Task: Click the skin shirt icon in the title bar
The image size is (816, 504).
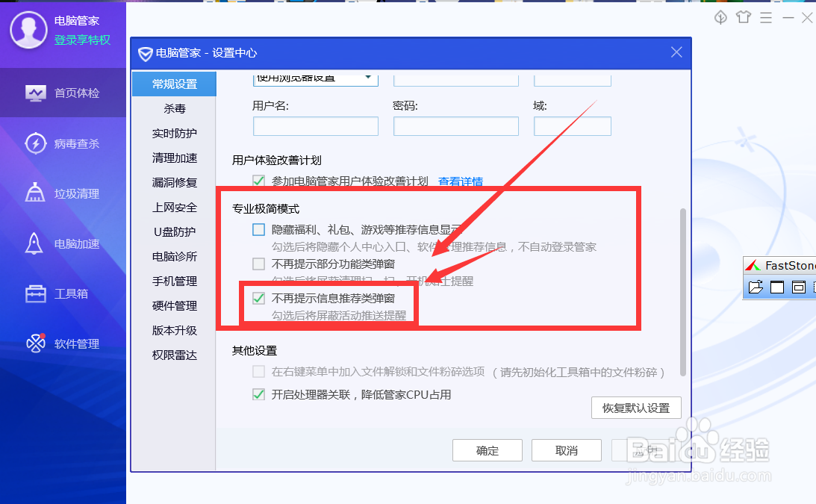Action: click(743, 17)
